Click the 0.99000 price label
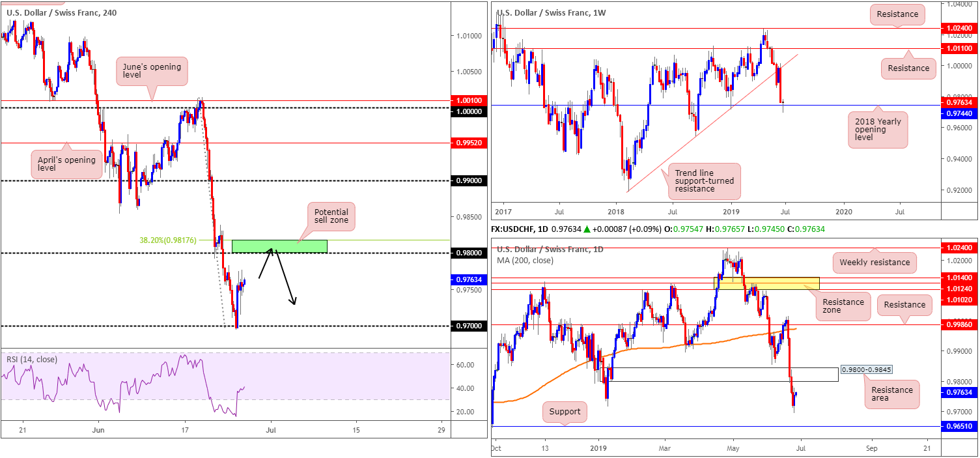The height and width of the screenshot is (458, 980). 469,180
